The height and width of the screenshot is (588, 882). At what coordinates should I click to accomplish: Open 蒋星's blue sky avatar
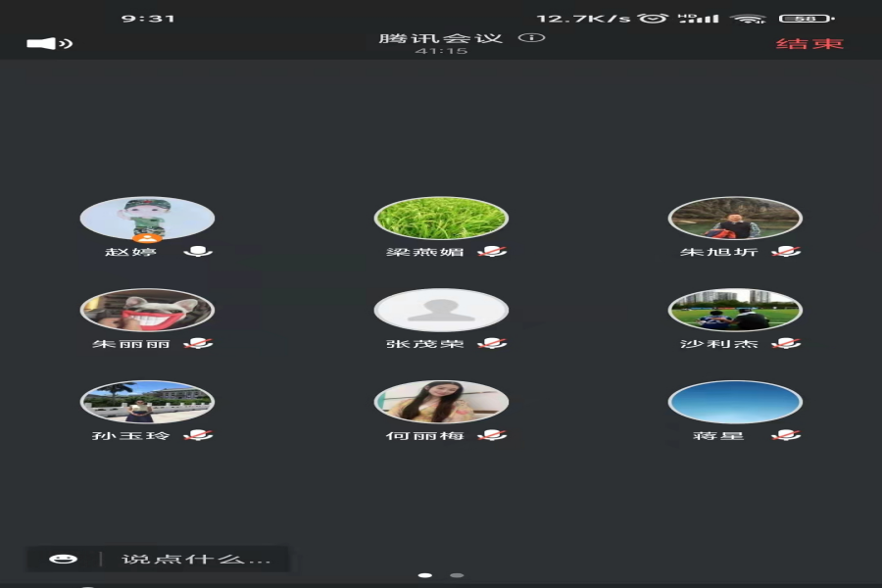(735, 402)
